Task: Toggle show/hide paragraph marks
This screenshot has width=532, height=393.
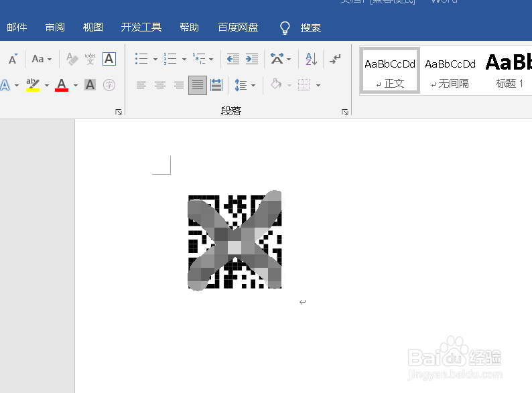Action: pos(335,59)
